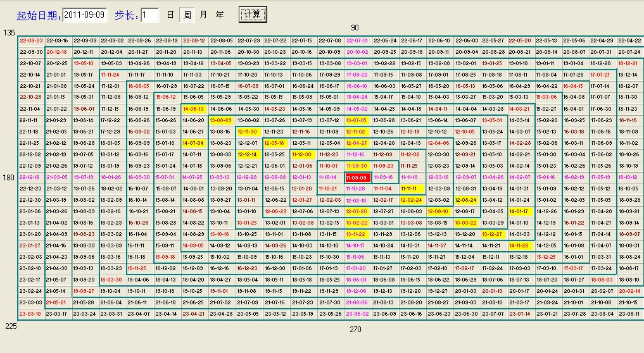This screenshot has width=644, height=353.
Task: Click the 计算 (Calculate) button
Action: [x=253, y=13]
